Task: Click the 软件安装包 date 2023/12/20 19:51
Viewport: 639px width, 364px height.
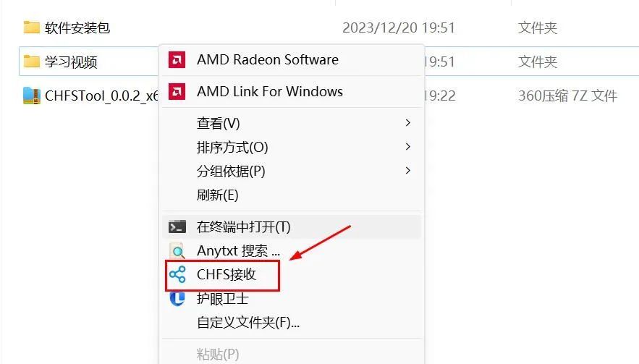Action: 399,27
